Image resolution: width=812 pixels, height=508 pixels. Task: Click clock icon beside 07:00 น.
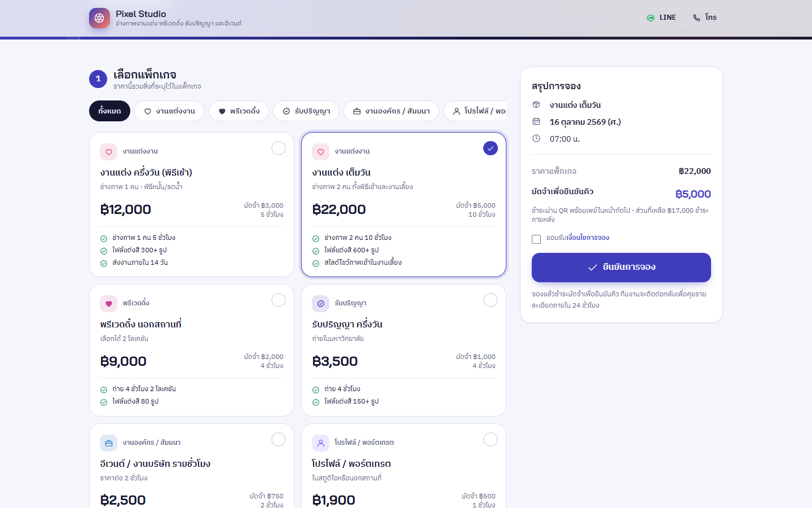click(536, 139)
